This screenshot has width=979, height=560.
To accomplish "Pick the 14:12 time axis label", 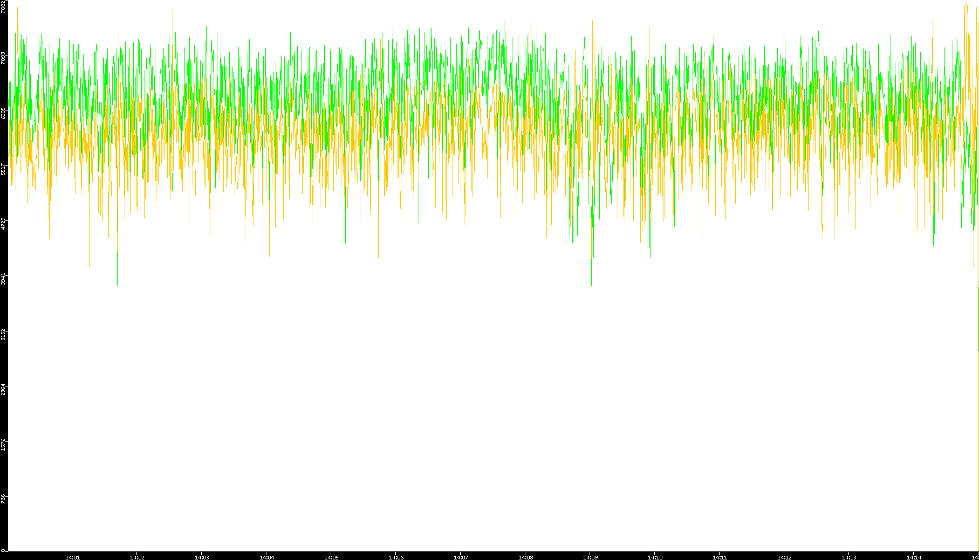I will click(784, 557).
